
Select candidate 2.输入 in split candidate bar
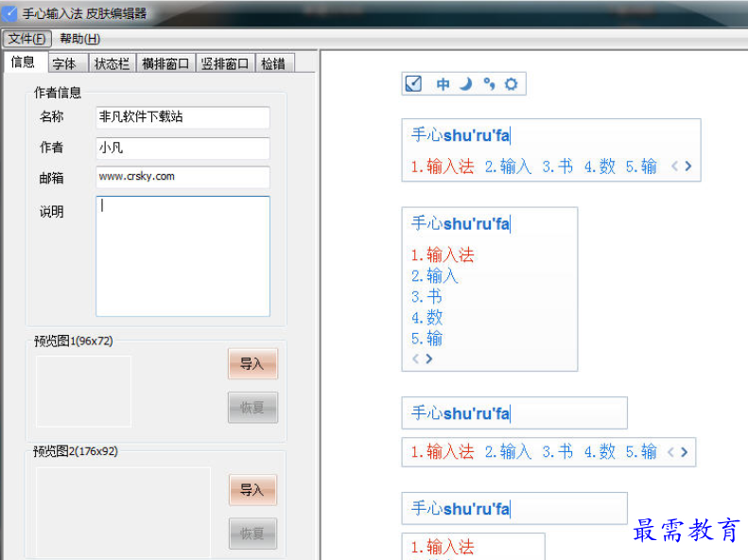tap(508, 451)
